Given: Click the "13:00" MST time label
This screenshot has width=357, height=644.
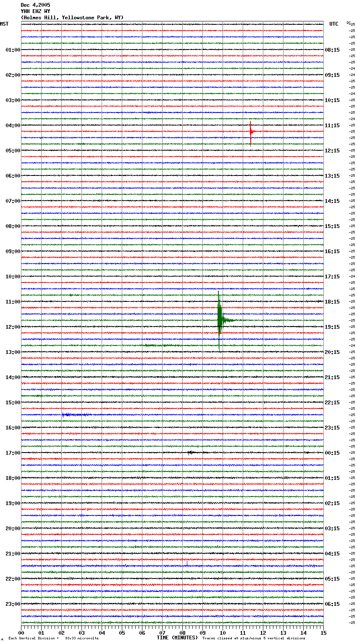Looking at the screenshot, I should point(13,352).
